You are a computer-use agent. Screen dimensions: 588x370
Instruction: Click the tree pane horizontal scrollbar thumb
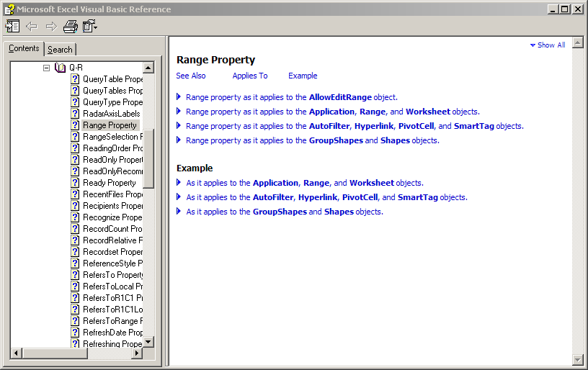(55, 353)
